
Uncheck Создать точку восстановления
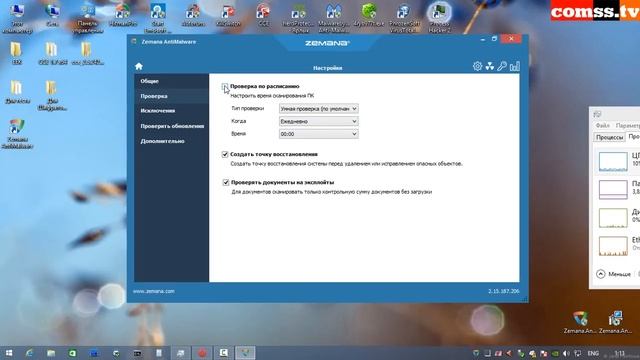(x=225, y=154)
